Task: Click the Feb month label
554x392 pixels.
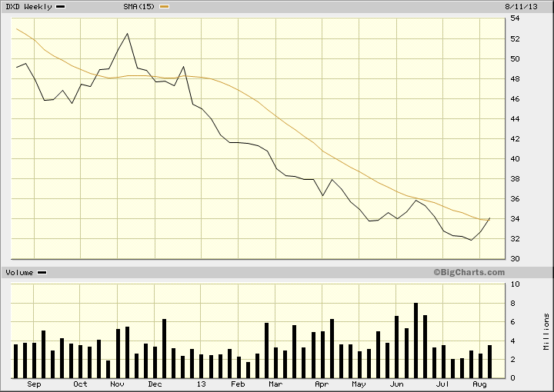Action: [238, 384]
